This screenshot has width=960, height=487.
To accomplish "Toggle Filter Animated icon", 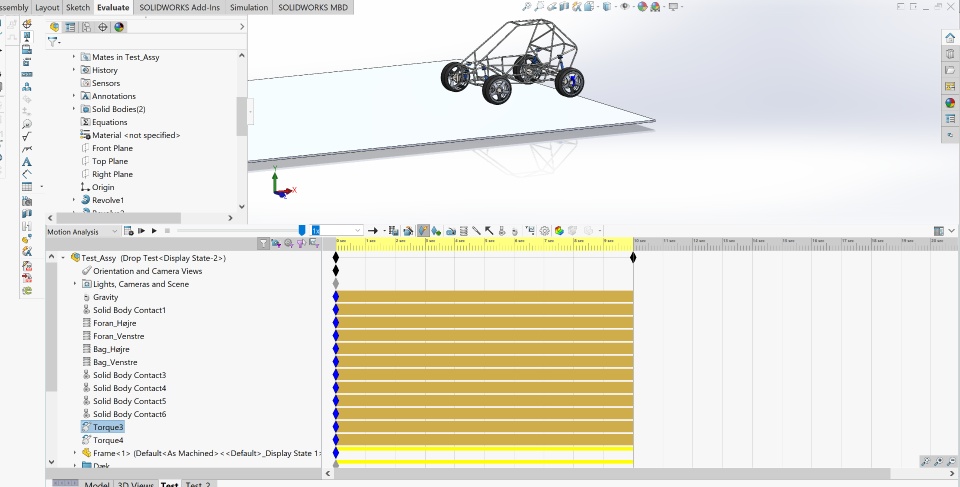I will pos(276,243).
